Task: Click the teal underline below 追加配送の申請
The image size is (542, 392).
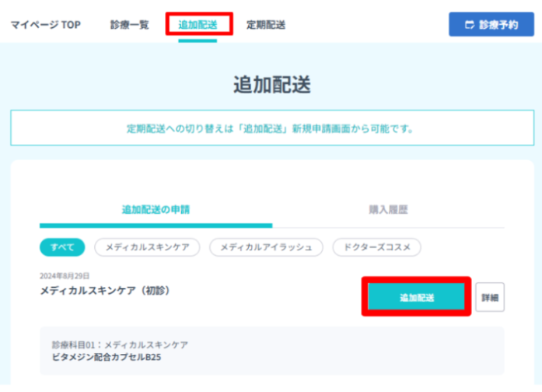Action: point(156,226)
